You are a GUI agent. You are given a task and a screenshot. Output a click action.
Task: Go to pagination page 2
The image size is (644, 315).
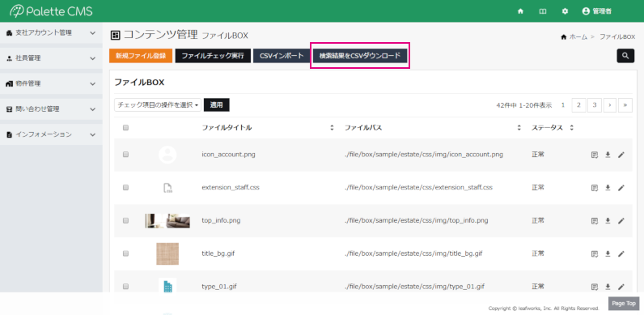(578, 104)
